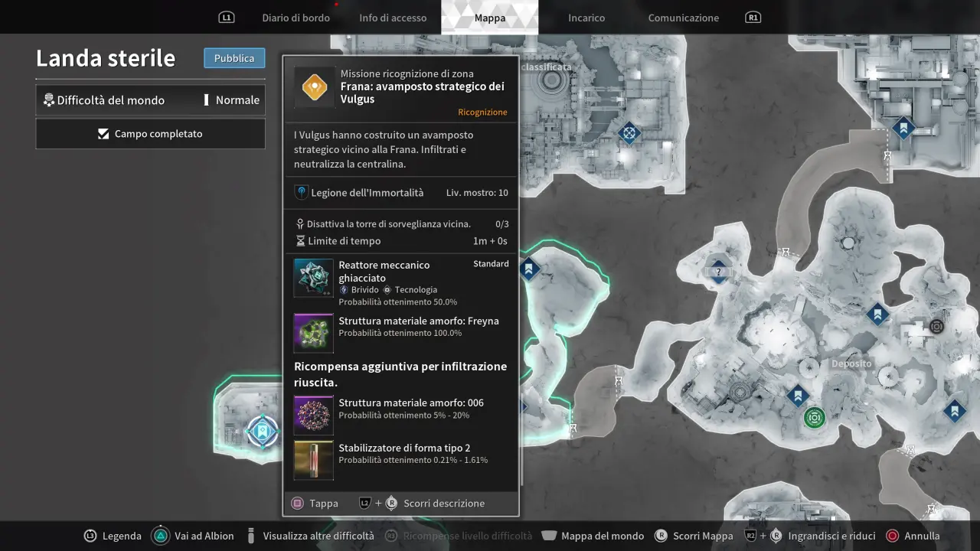Click the mission marker beside the tooltip edge
The width and height of the screenshot is (980, 551).
[528, 269]
